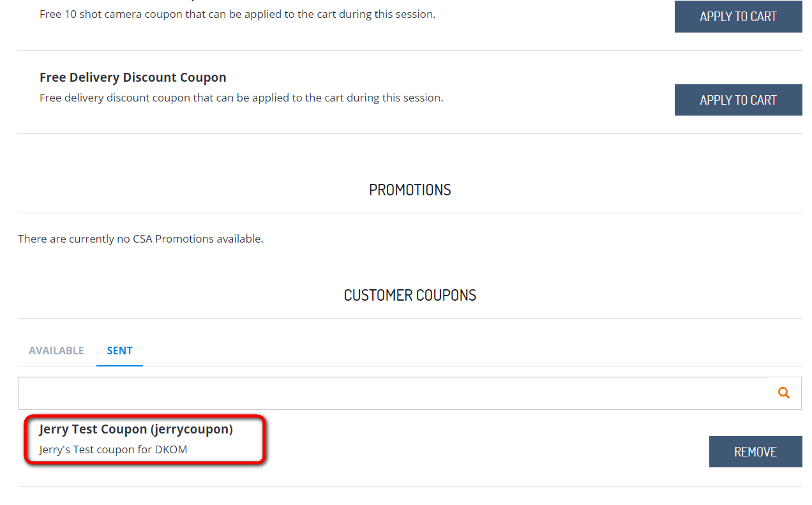Select the Sent coupons tab
Image resolution: width=812 pixels, height=505 pixels.
[119, 350]
